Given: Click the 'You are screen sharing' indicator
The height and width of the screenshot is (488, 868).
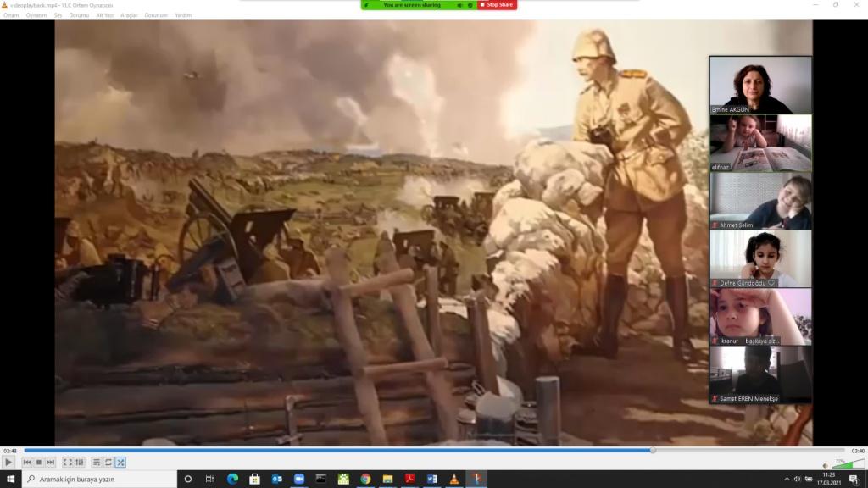Looking at the screenshot, I should coord(412,5).
